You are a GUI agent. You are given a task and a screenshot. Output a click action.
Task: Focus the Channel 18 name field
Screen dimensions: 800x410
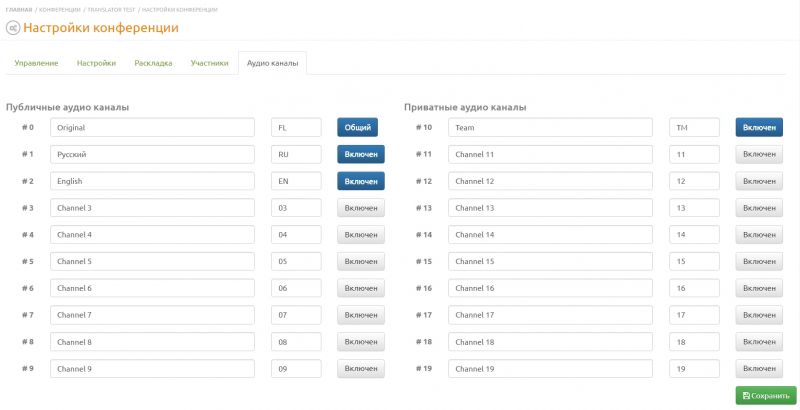point(551,342)
